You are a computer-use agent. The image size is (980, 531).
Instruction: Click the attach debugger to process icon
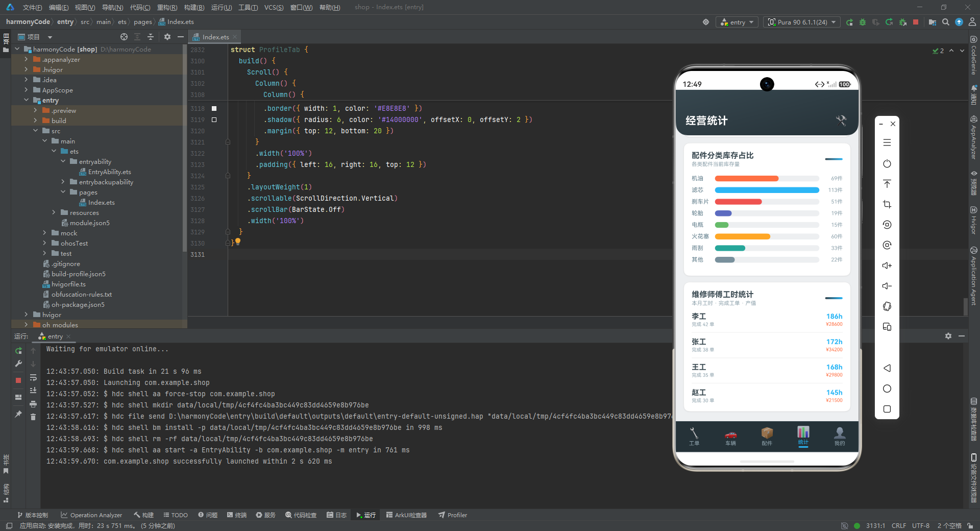[902, 22]
